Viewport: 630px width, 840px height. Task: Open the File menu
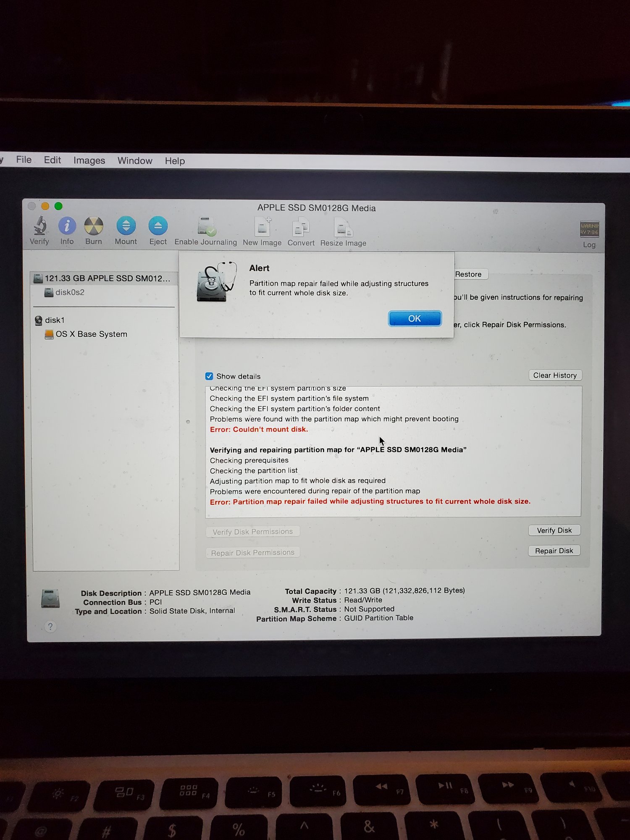click(x=24, y=160)
